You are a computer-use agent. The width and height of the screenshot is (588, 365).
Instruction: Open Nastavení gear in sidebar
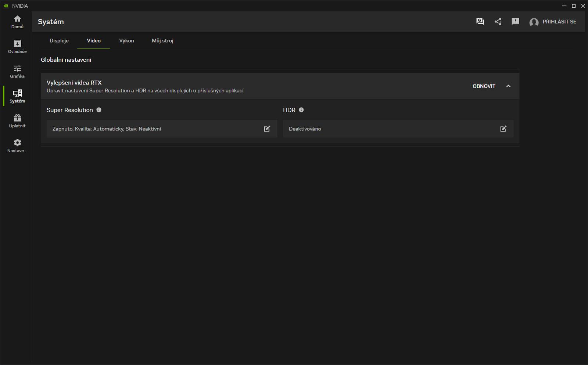(x=17, y=146)
